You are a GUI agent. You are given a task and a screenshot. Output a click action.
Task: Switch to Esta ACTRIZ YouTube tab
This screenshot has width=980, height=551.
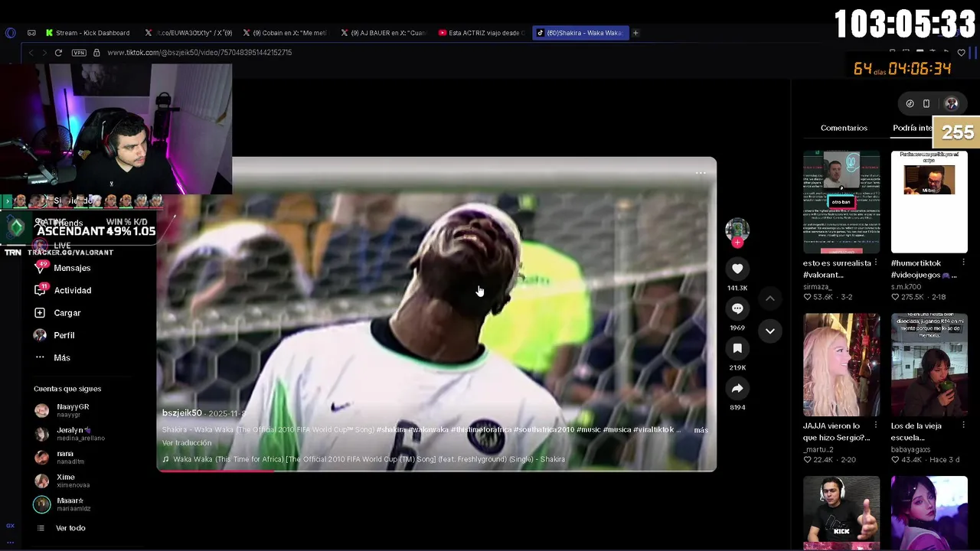(x=482, y=33)
